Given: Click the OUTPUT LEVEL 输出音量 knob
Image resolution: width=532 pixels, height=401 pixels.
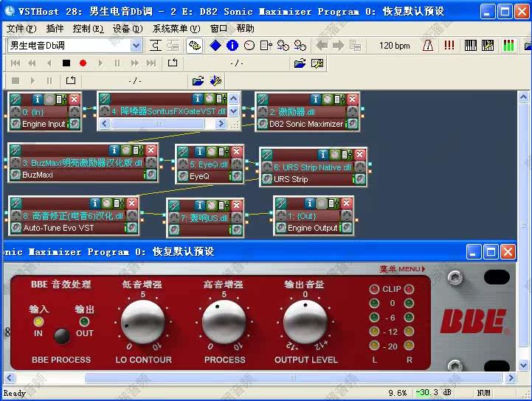Looking at the screenshot, I should click(305, 322).
